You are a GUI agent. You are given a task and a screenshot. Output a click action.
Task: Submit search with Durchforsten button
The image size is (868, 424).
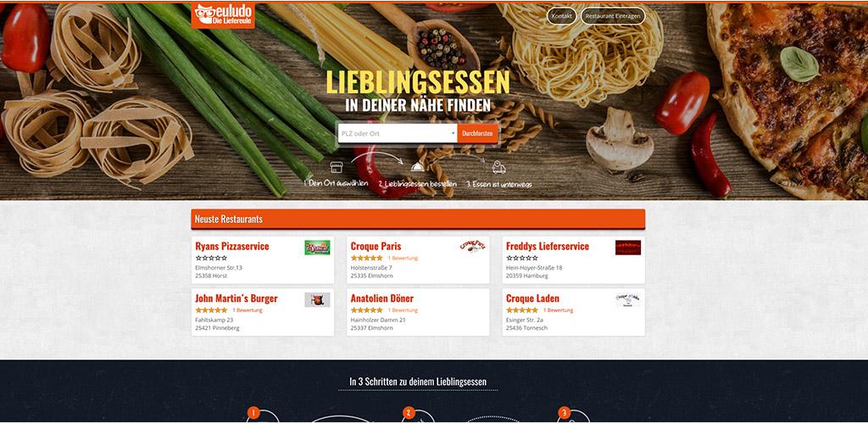click(x=478, y=133)
